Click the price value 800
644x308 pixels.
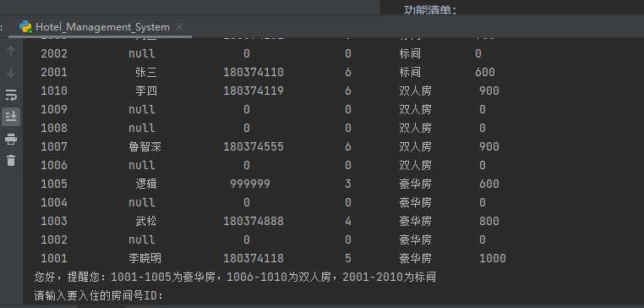pos(489,221)
